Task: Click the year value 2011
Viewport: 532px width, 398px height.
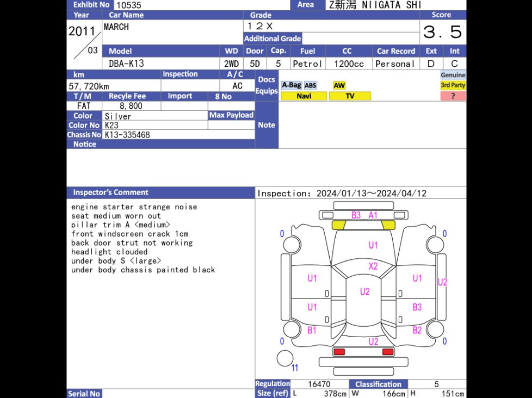Action: click(x=82, y=31)
